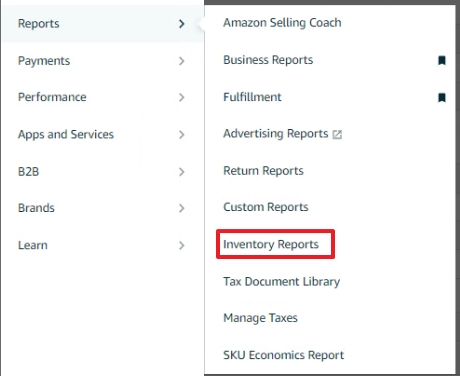Viewport: 460px width, 376px height.
Task: Toggle the bookmark icon beside Business Reports
Action: pos(442,60)
